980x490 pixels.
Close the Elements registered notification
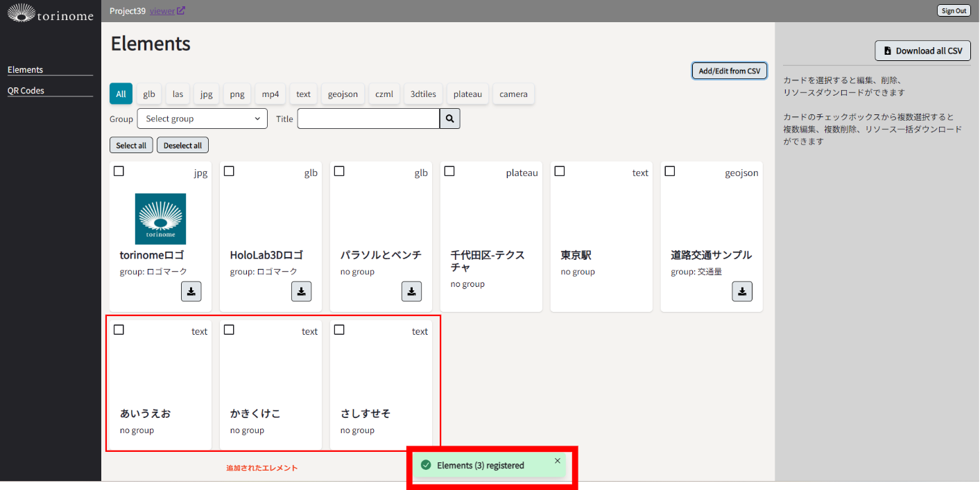(558, 461)
